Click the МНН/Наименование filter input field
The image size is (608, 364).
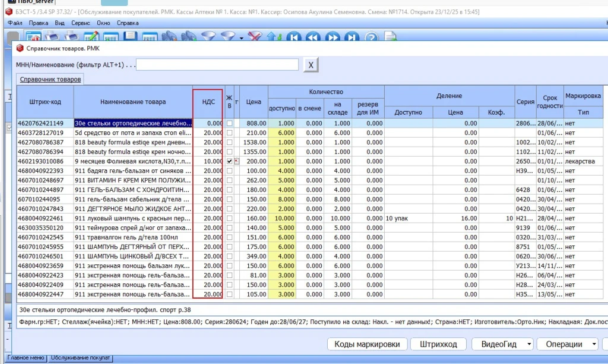(217, 65)
